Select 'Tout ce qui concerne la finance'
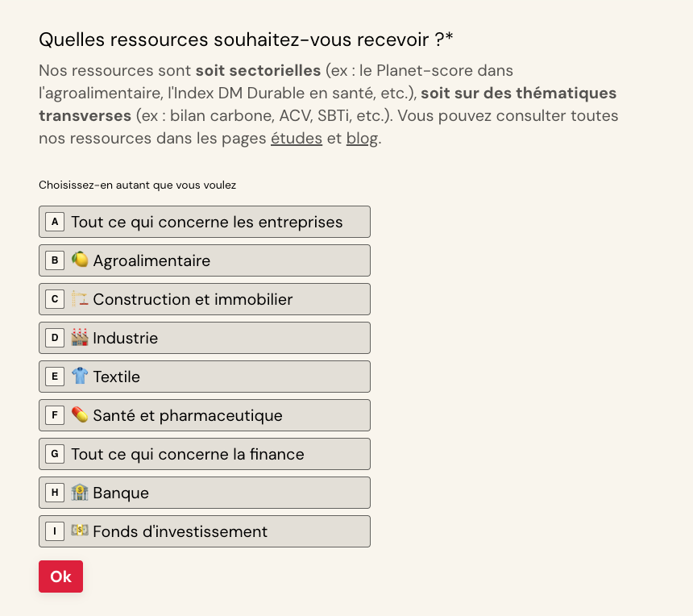The height and width of the screenshot is (616, 693). click(205, 454)
